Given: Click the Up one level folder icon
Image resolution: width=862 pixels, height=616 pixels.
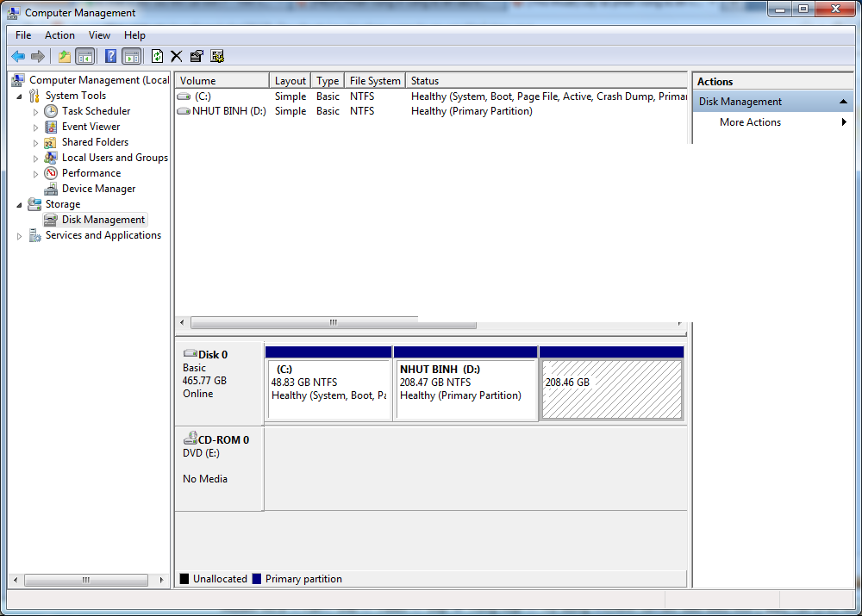Looking at the screenshot, I should (64, 57).
